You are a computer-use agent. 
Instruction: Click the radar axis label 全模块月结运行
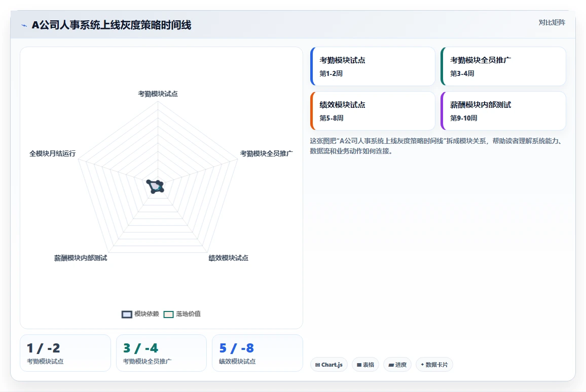tap(52, 154)
